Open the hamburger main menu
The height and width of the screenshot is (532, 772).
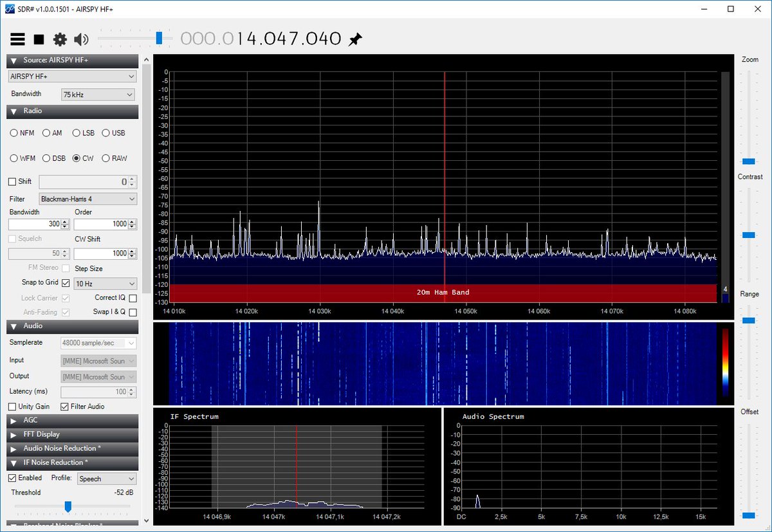17,39
